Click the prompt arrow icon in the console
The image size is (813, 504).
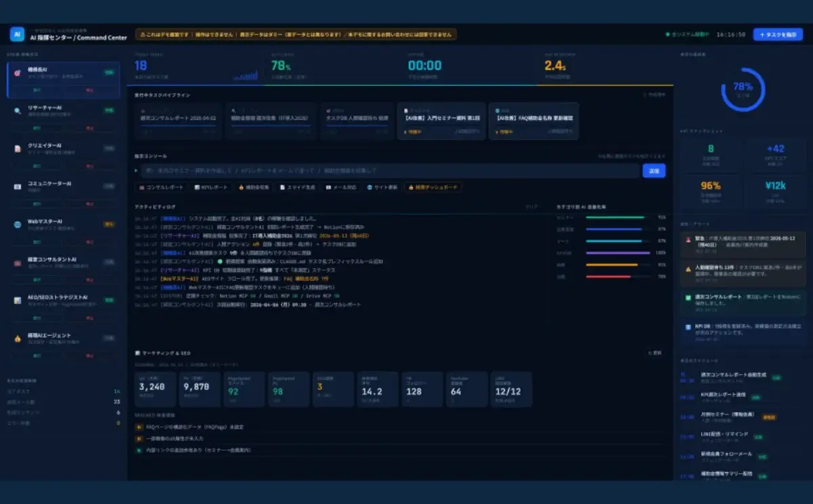137,171
